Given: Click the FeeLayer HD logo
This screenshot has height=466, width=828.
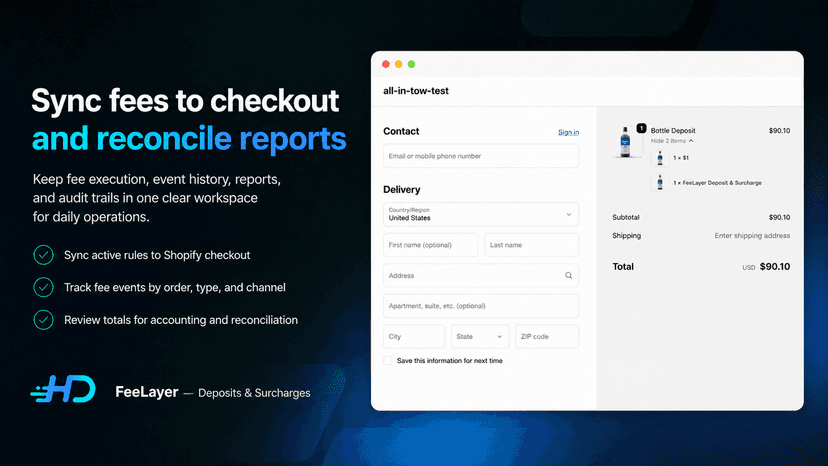Looking at the screenshot, I should pos(63,389).
